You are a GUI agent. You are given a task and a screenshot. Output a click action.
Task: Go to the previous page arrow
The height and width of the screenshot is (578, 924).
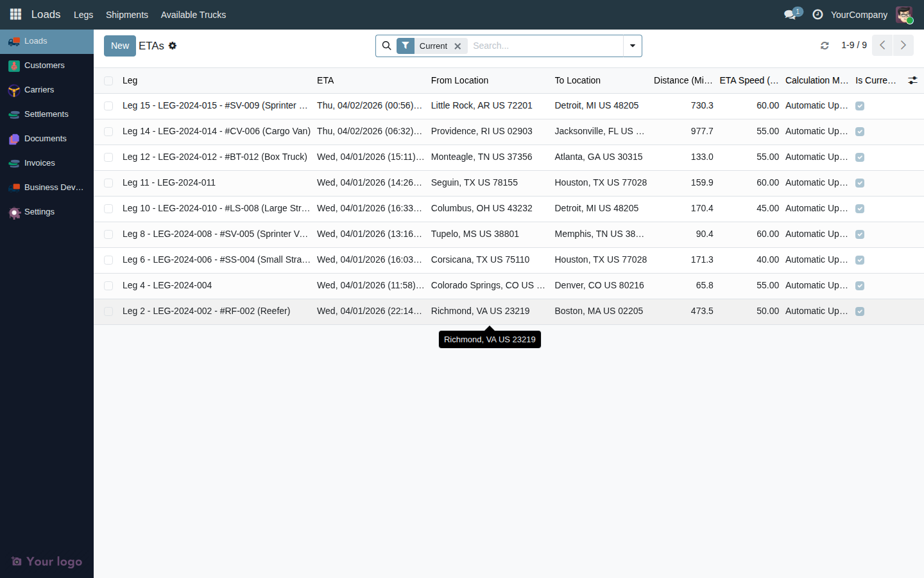(x=882, y=45)
